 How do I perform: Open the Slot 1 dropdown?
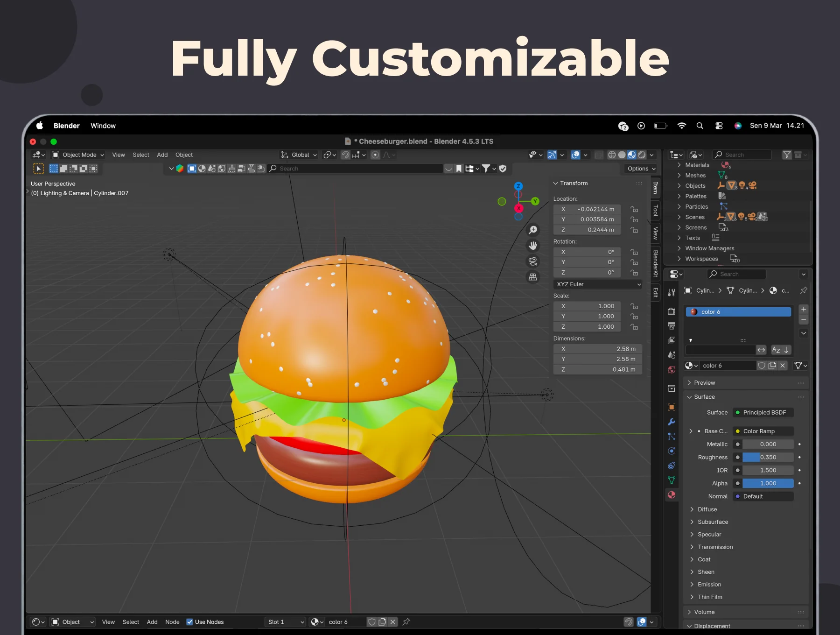286,622
